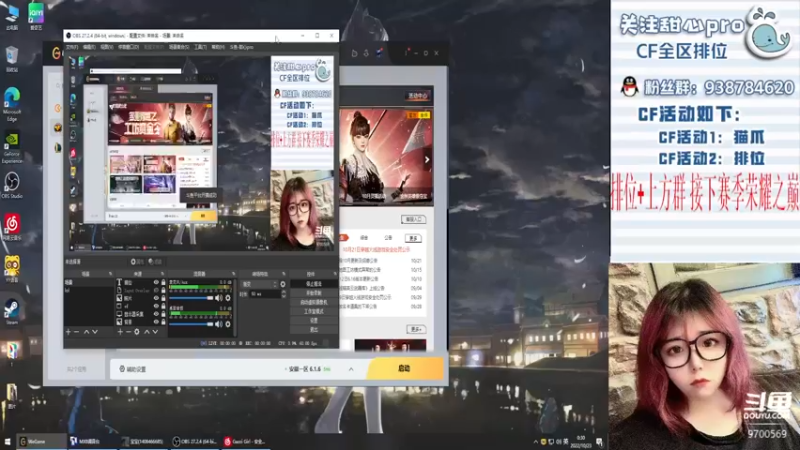Open the Recycle Bin desktop icon
The image size is (800, 450).
click(x=12, y=59)
